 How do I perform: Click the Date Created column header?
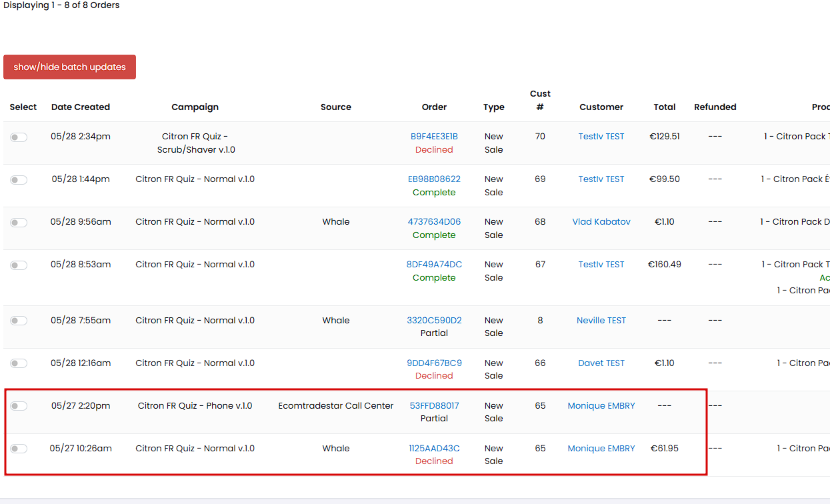81,107
